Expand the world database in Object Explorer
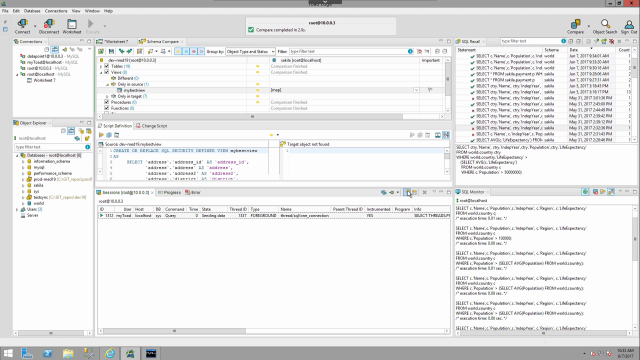This screenshot has height=360, width=640. 23,203
